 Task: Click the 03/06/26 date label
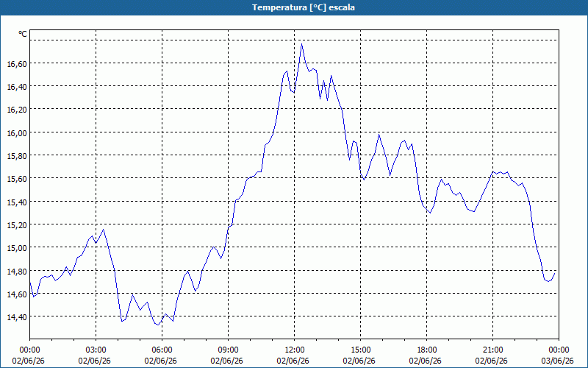pos(558,361)
